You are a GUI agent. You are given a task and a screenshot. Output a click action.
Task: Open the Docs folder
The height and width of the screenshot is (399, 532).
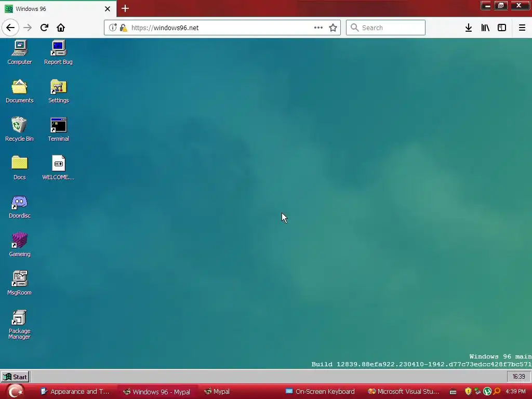20,168
